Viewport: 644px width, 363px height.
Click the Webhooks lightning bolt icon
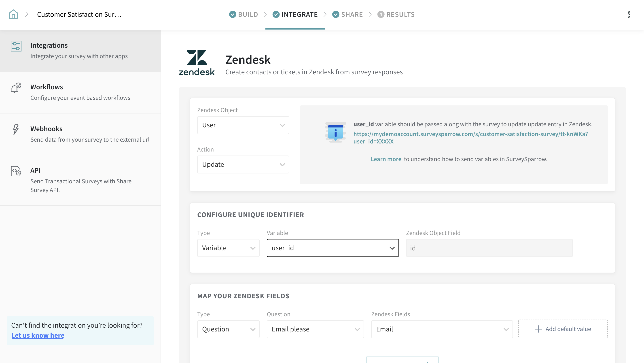[x=16, y=129]
